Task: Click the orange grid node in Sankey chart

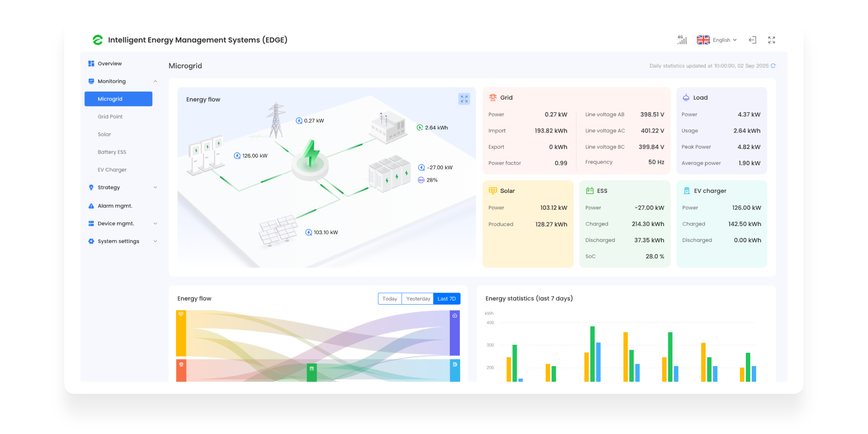Action: tap(181, 371)
